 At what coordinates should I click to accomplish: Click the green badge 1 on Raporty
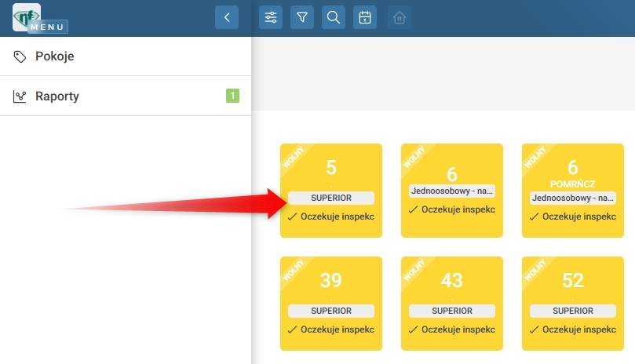(x=232, y=96)
